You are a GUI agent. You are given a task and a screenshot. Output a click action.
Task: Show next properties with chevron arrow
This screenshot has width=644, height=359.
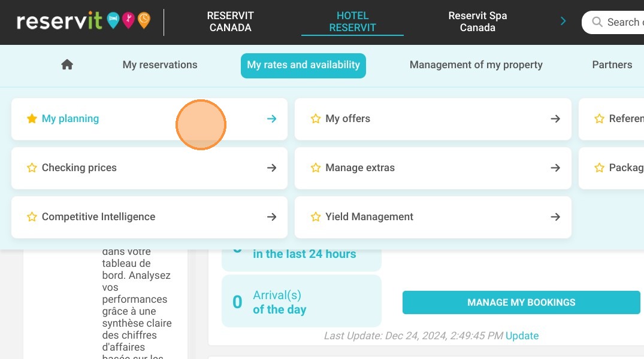coord(563,21)
